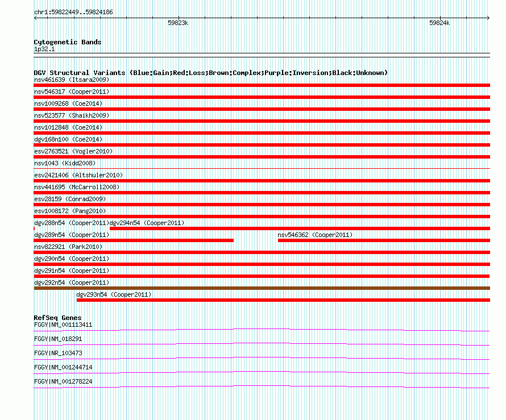Viewport: 506px width, 420px height.
Task: Open the nsv1012848 (Coe2014) variant
Action: pyautogui.click(x=68, y=127)
